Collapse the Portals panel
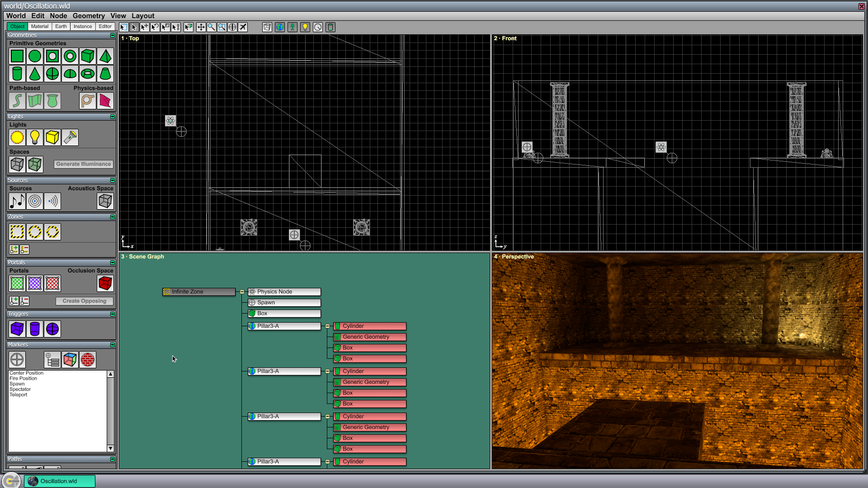Image resolution: width=868 pixels, height=488 pixels. click(x=113, y=263)
